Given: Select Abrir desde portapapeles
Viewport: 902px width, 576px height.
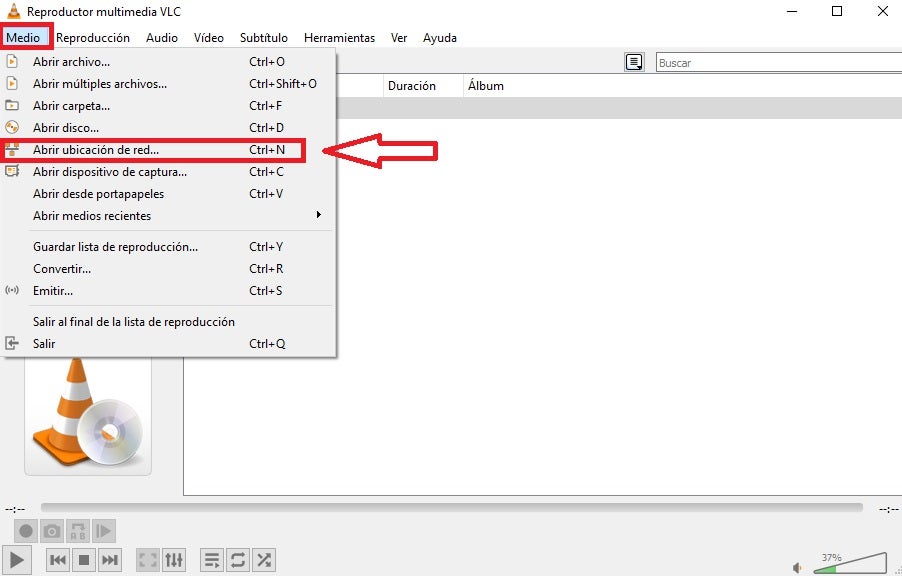Looking at the screenshot, I should 168,194.
